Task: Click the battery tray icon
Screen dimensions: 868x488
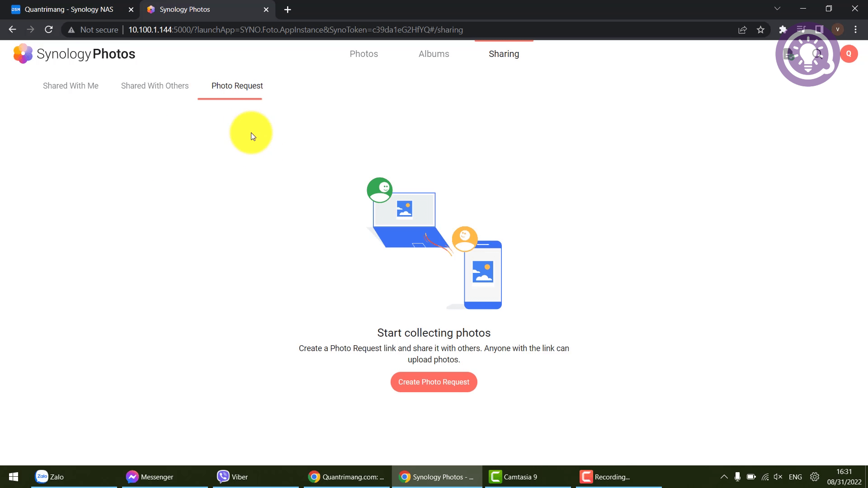Action: [x=751, y=477]
